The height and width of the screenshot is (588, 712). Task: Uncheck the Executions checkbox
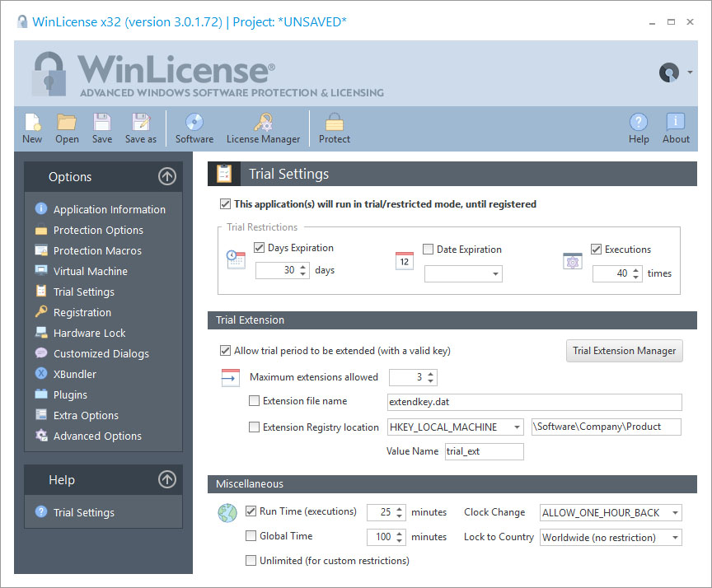(x=596, y=249)
